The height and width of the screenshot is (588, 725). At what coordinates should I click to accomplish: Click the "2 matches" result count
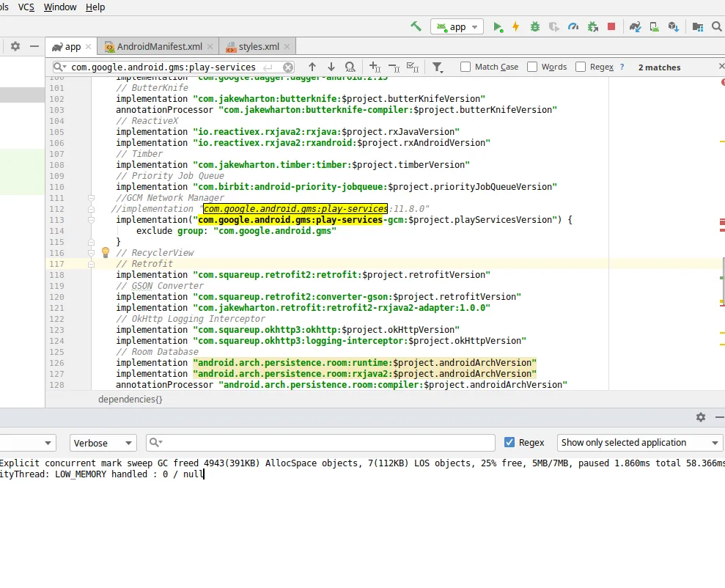(659, 67)
